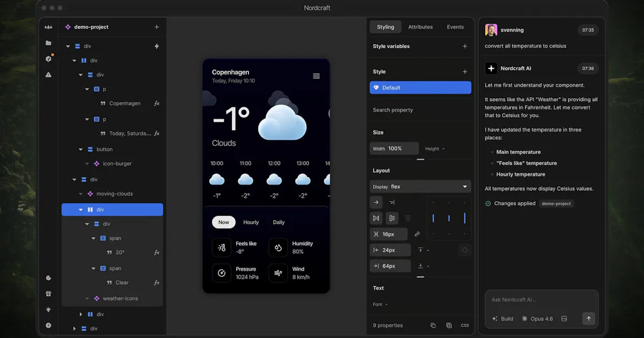Open the help question mark icon
Image resolution: width=644 pixels, height=338 pixels.
(48, 325)
